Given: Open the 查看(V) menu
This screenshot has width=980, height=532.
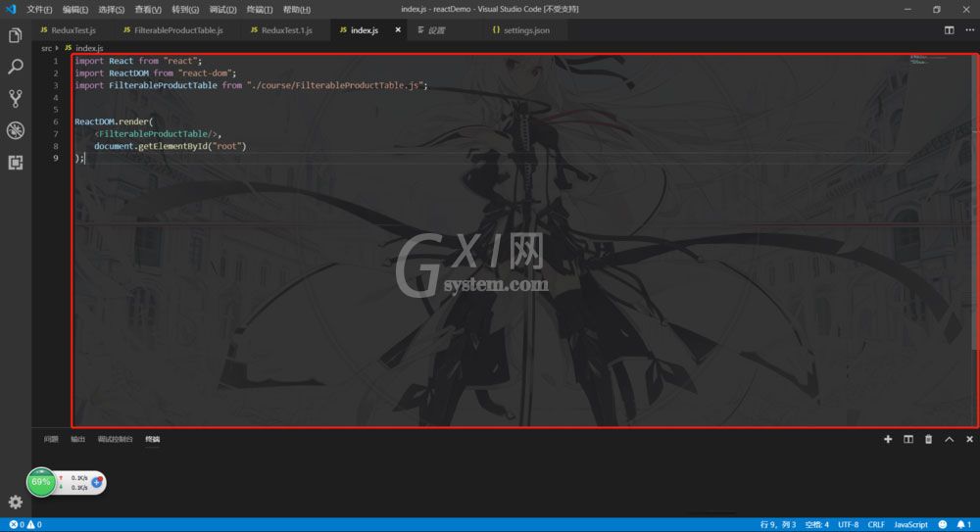Looking at the screenshot, I should point(148,10).
